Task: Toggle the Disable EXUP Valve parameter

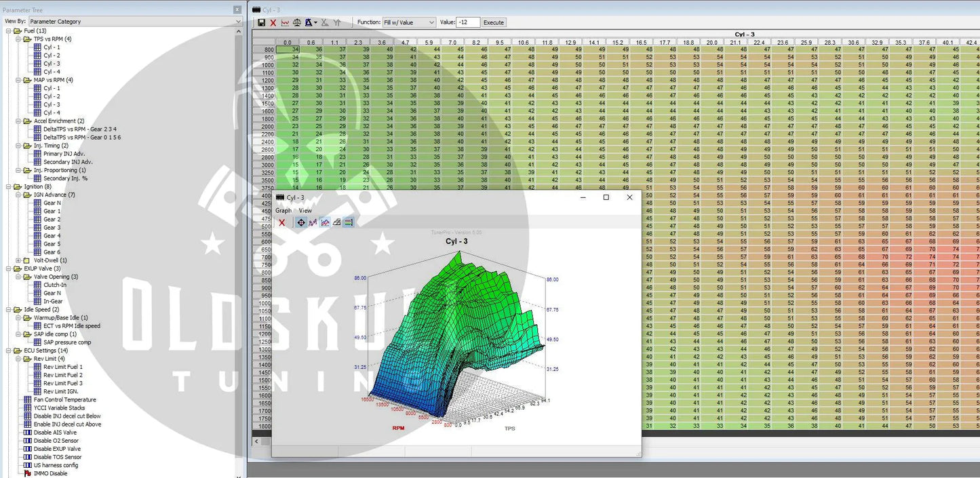Action: pos(57,449)
